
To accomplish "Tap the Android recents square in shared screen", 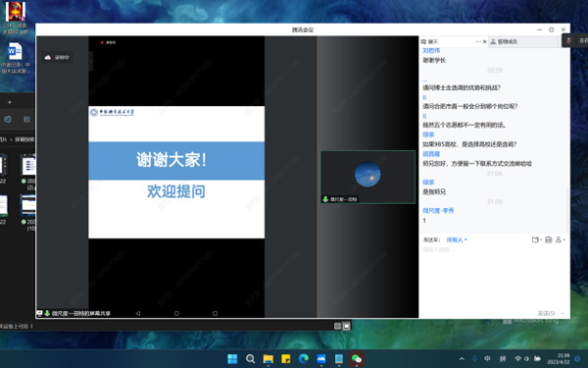I will coord(215,313).
